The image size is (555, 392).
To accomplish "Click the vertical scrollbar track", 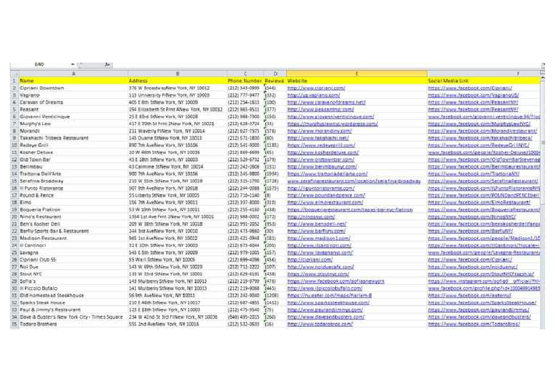I will 542,198.
